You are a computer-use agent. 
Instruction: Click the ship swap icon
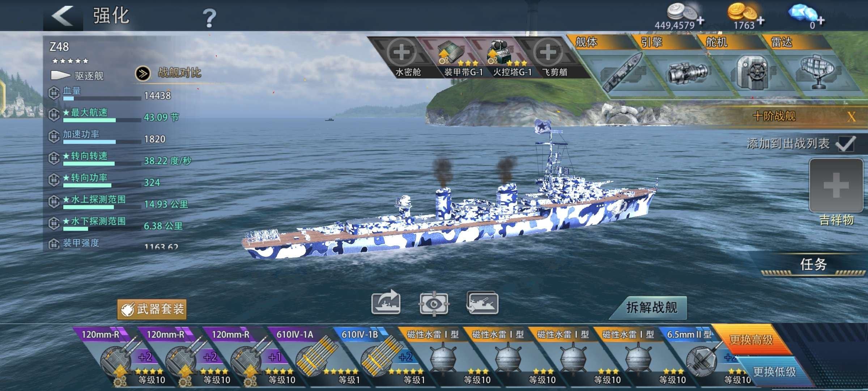[482, 302]
